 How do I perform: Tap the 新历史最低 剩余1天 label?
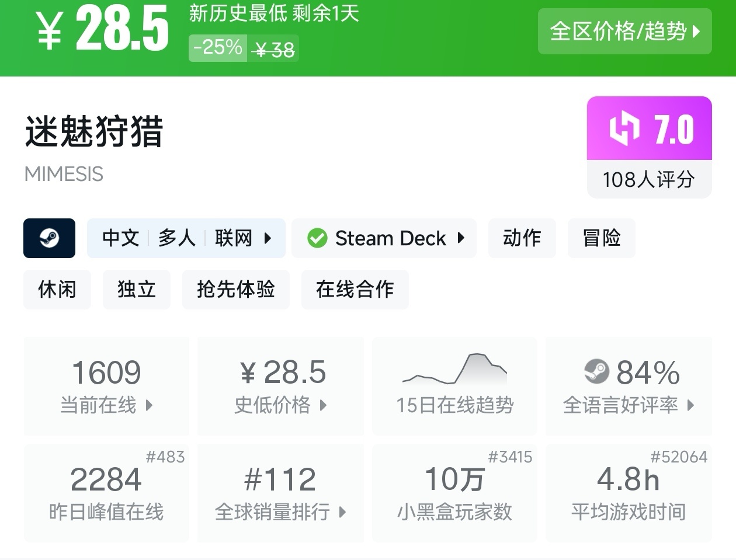(274, 13)
